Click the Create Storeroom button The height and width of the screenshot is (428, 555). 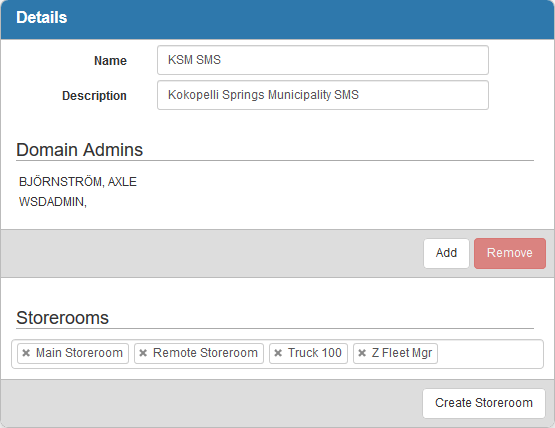484,403
